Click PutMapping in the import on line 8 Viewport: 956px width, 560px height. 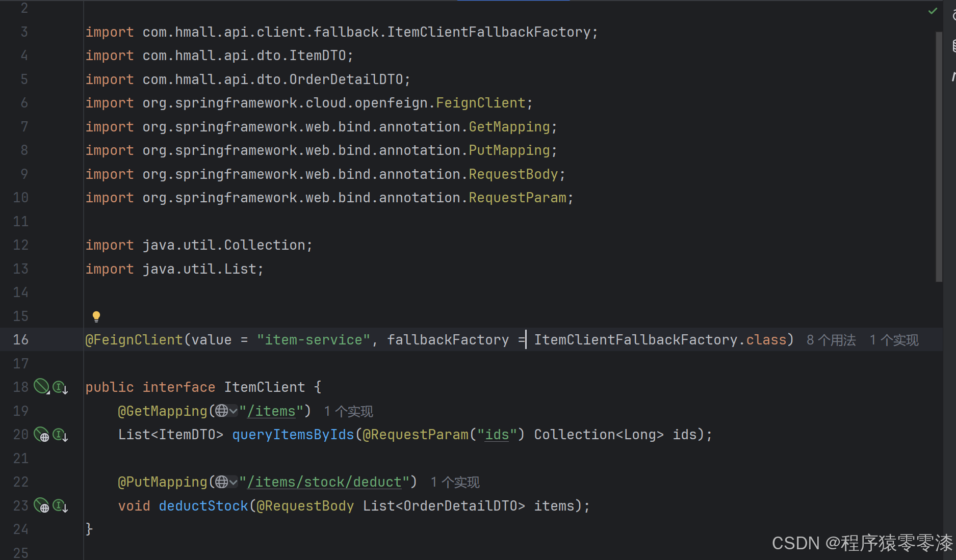[509, 150]
